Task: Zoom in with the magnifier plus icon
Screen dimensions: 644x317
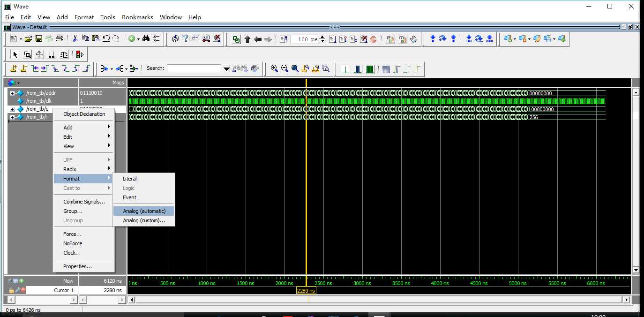Action: (x=275, y=68)
